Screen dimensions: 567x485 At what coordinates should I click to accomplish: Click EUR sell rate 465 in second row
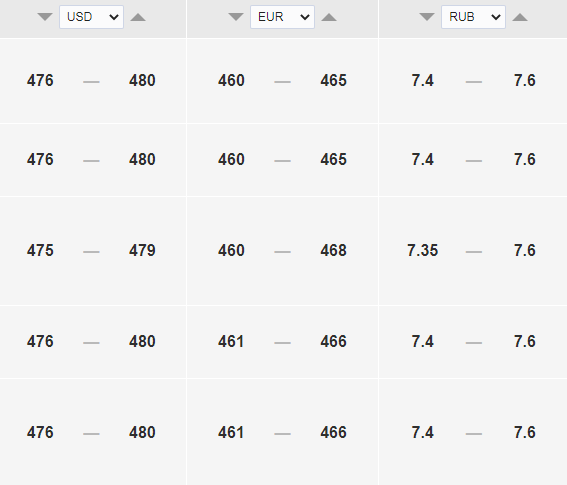333,159
